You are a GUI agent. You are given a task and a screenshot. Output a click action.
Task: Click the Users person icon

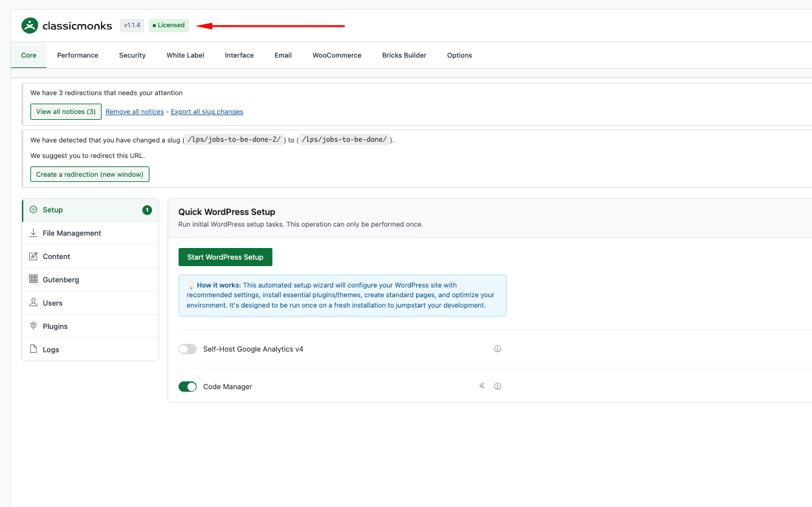34,302
